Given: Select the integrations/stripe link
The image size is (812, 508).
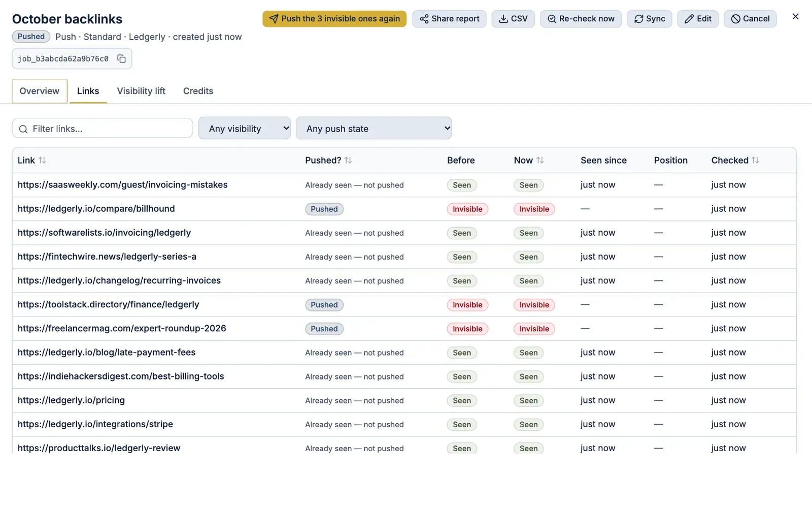Looking at the screenshot, I should pos(95,424).
